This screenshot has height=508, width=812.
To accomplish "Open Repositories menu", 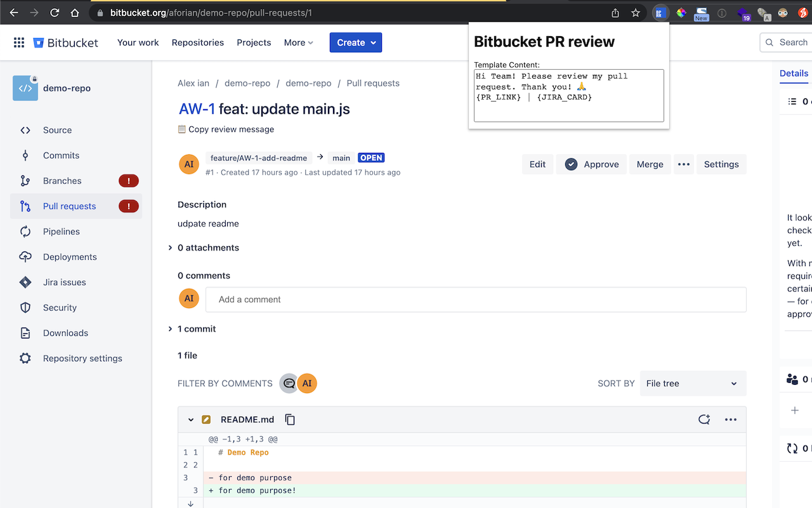I will [198, 43].
